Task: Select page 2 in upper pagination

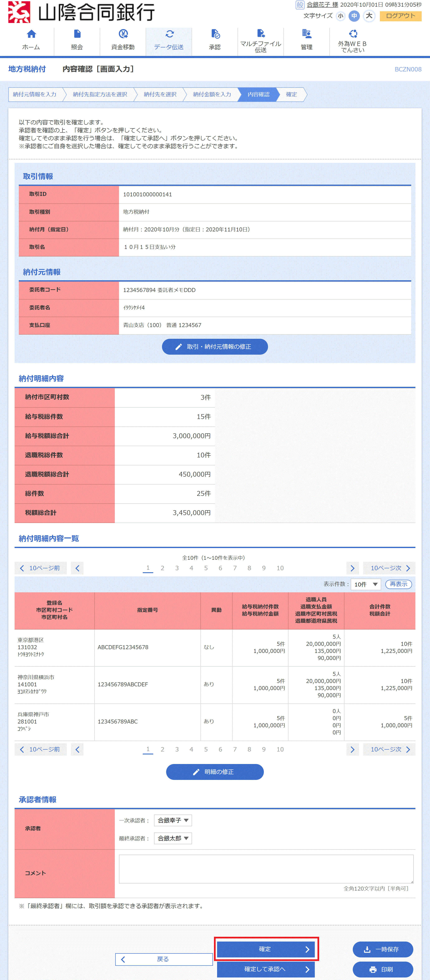Action: [x=162, y=568]
